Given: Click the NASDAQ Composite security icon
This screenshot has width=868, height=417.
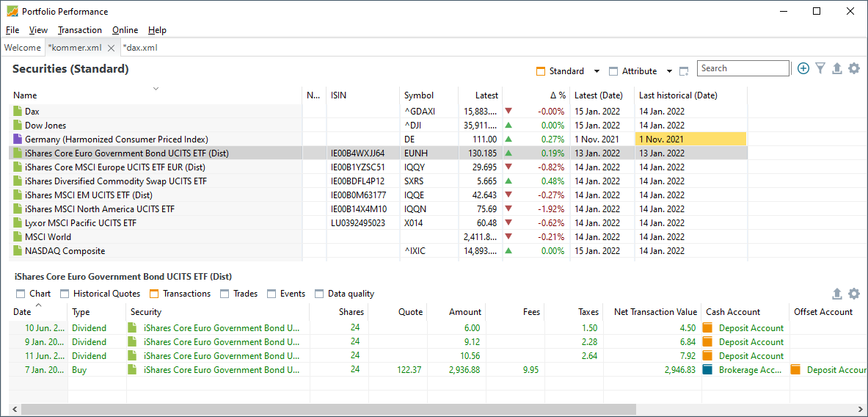Looking at the screenshot, I should click(x=17, y=251).
